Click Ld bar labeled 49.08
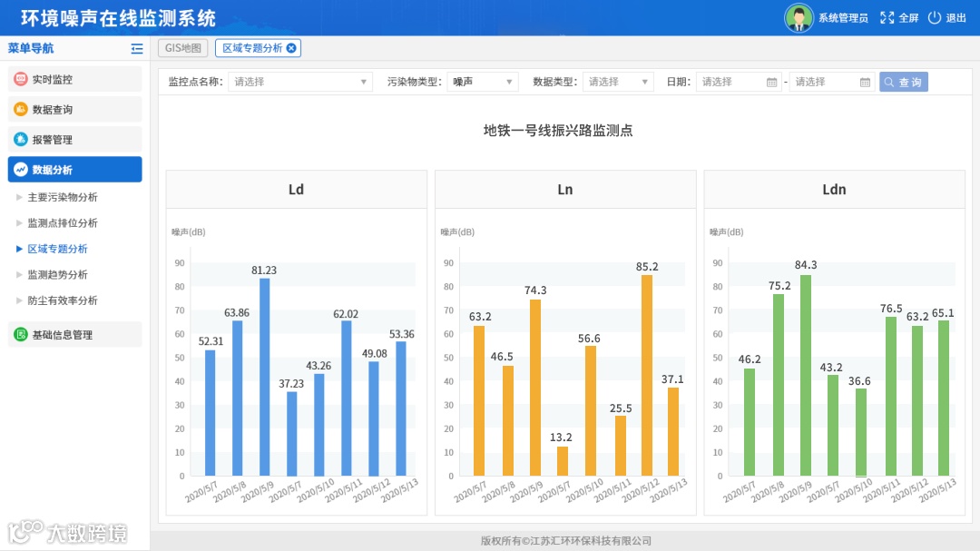Image resolution: width=980 pixels, height=551 pixels. click(374, 418)
